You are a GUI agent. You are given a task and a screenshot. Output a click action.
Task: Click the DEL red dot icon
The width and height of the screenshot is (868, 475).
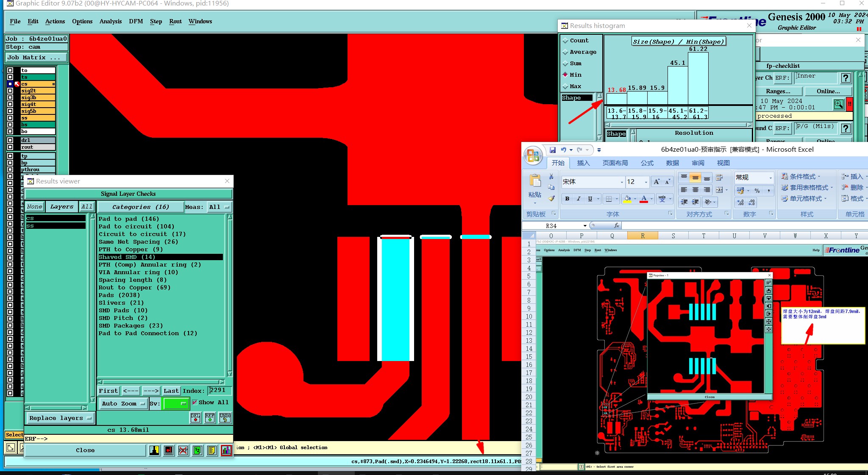click(195, 418)
